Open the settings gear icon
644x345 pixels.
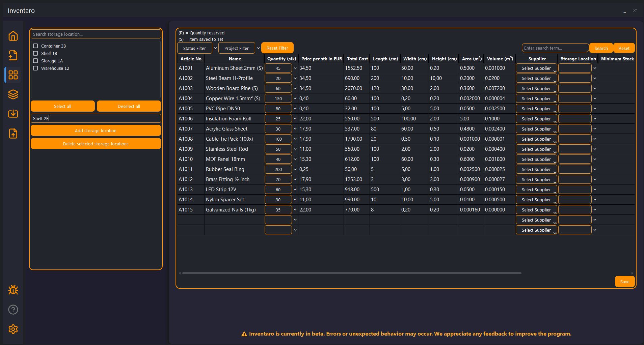(13, 329)
